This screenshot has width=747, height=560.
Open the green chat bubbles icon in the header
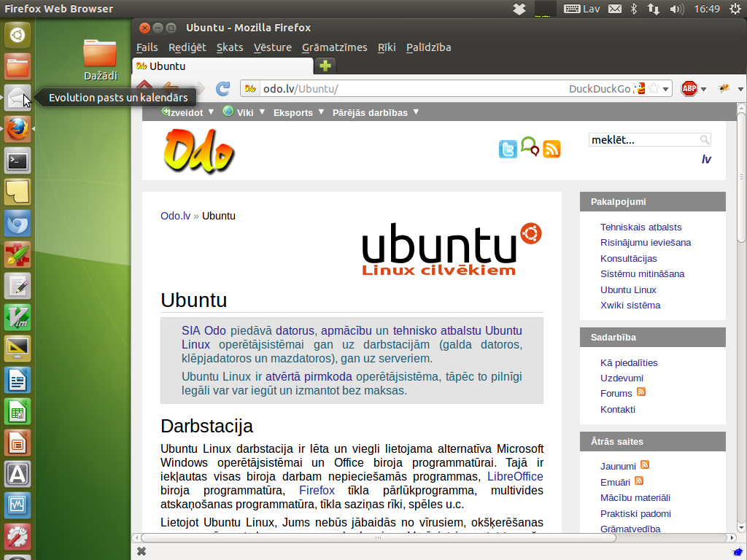tap(530, 147)
